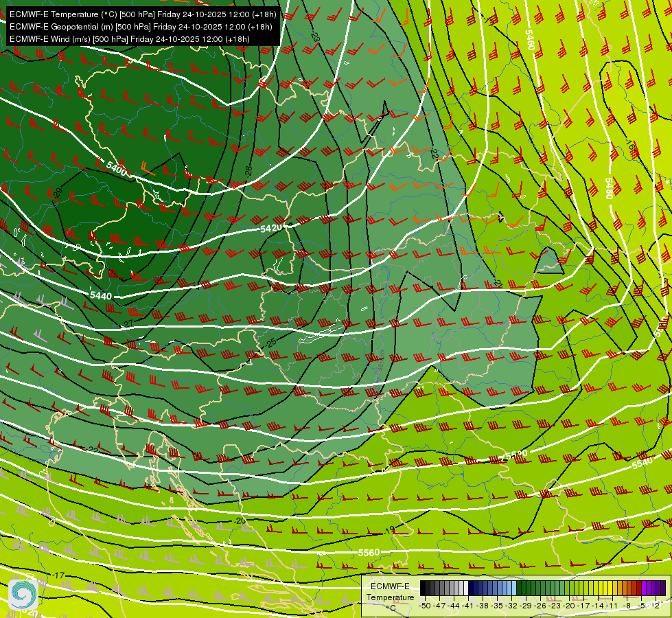Click the swirl logo icon in corner
The image size is (672, 618).
(23, 595)
